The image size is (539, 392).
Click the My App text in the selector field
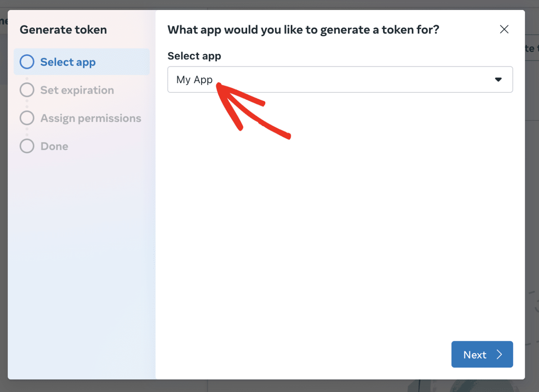[194, 80]
